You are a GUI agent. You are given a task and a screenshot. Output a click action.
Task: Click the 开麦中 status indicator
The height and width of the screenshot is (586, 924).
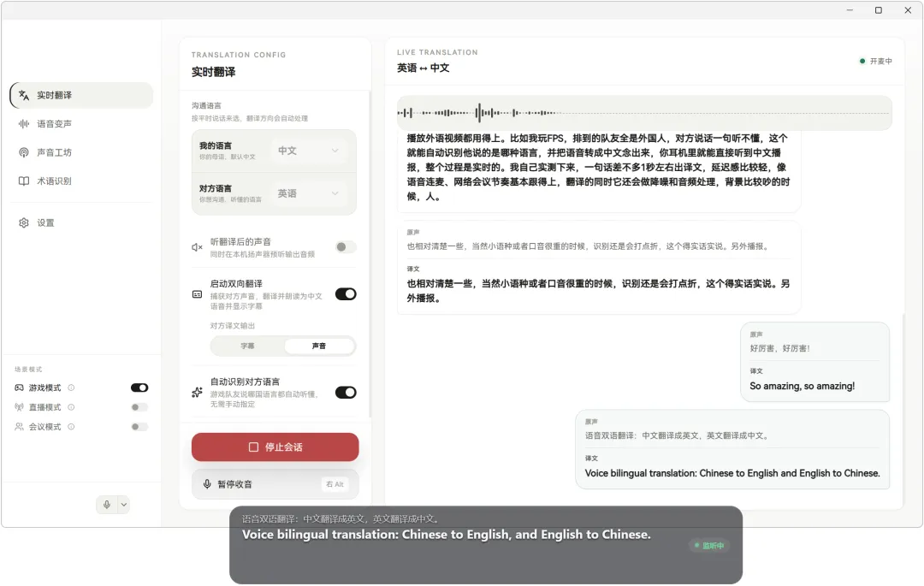[876, 62]
